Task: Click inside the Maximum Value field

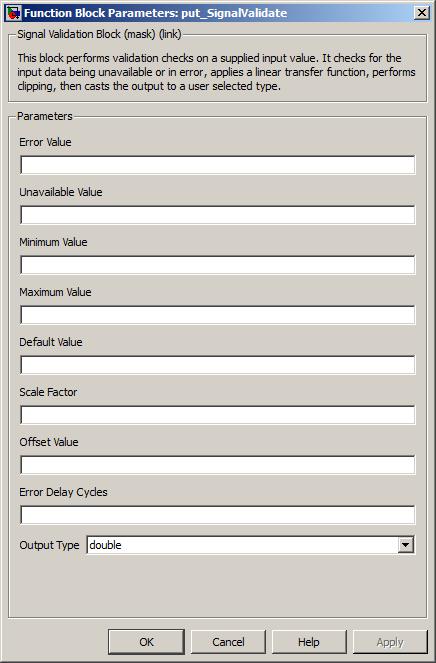Action: [x=217, y=315]
